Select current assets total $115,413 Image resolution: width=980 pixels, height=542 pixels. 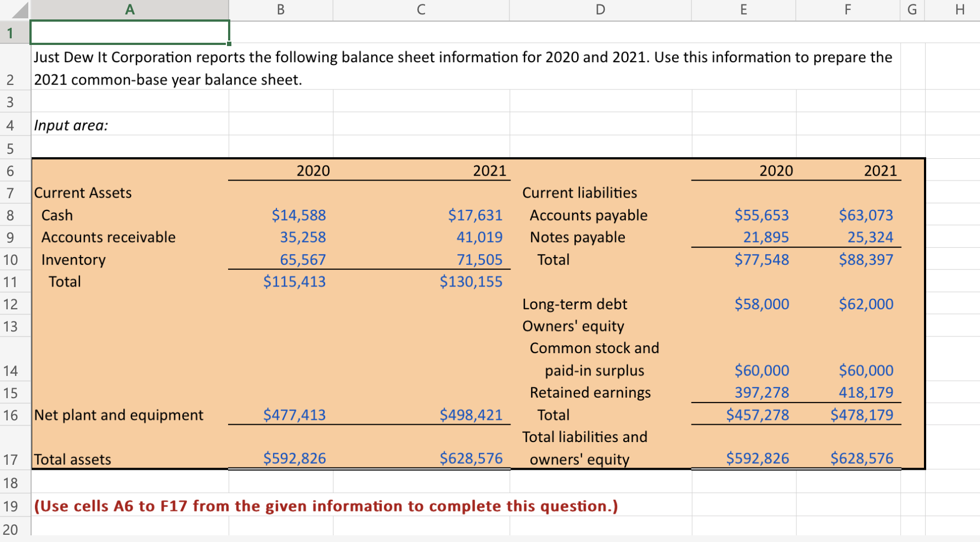(294, 282)
